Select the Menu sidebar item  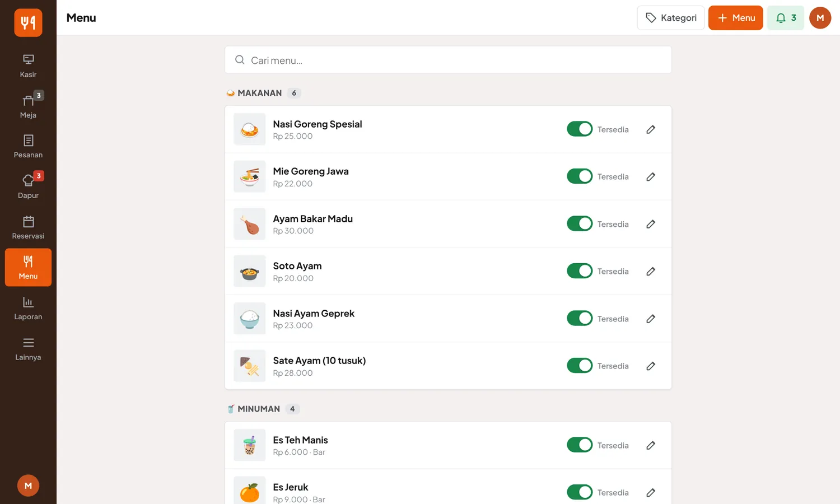[28, 267]
